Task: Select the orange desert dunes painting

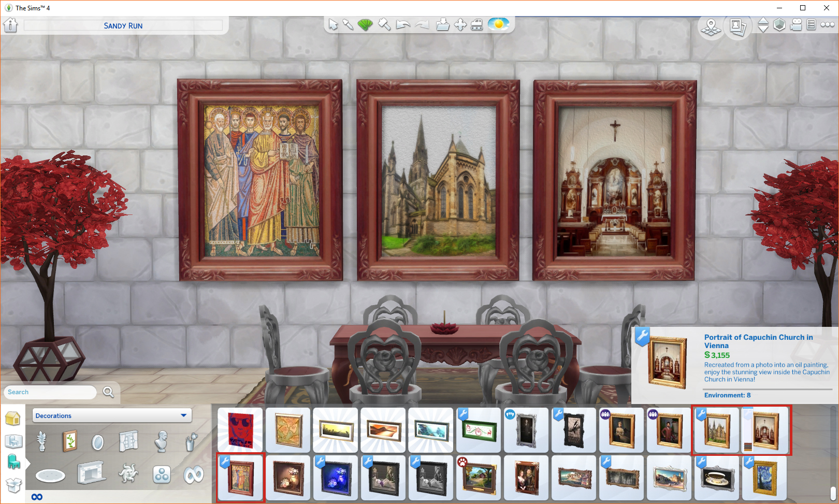Action: (x=383, y=430)
